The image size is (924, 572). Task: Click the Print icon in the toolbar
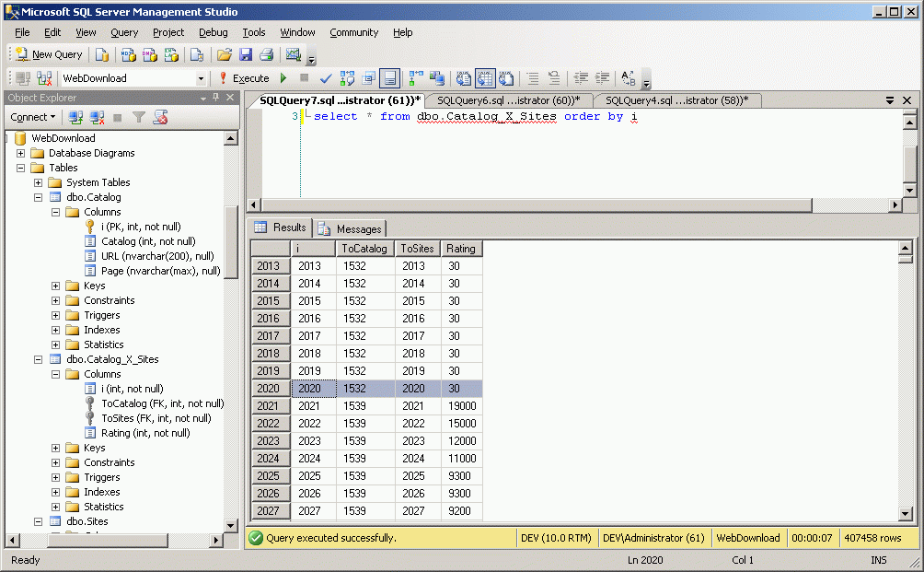tap(266, 55)
